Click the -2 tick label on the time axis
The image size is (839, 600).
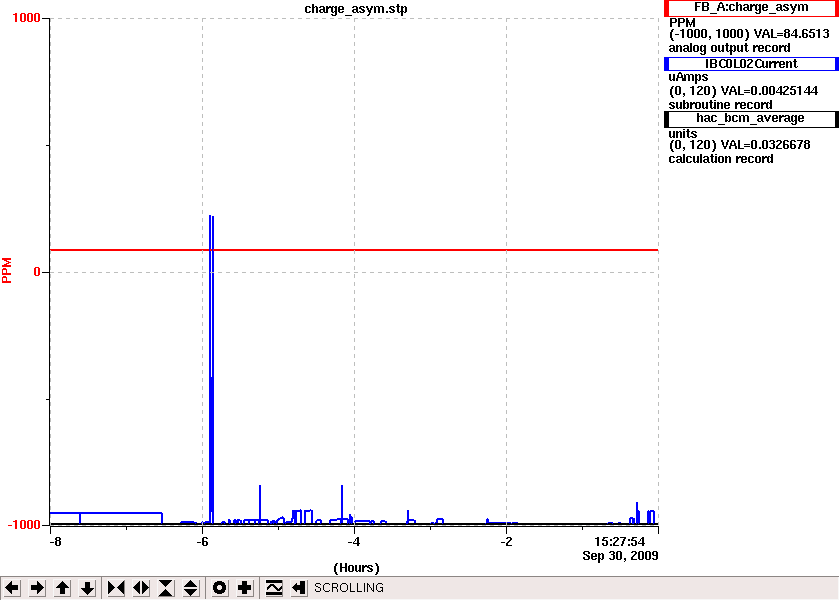(x=506, y=542)
